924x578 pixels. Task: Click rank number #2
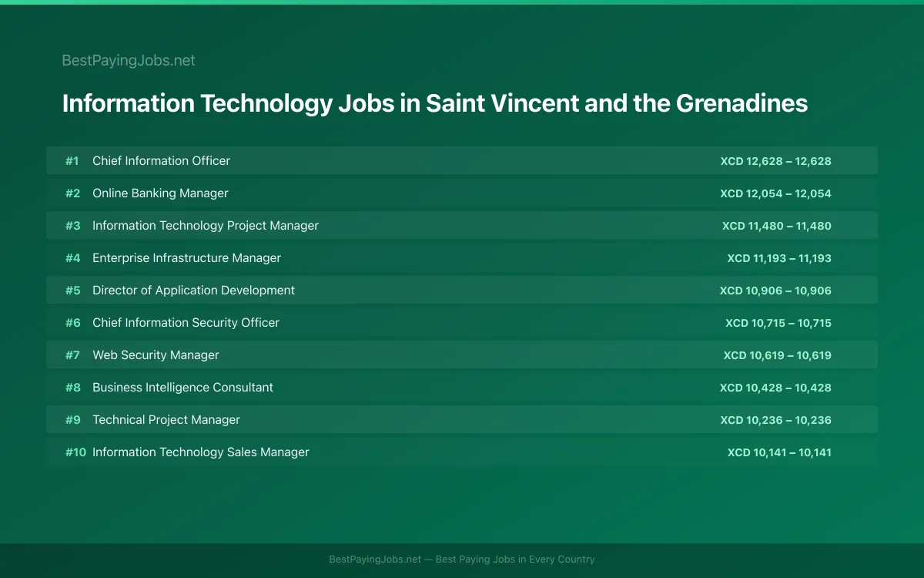[72, 193]
